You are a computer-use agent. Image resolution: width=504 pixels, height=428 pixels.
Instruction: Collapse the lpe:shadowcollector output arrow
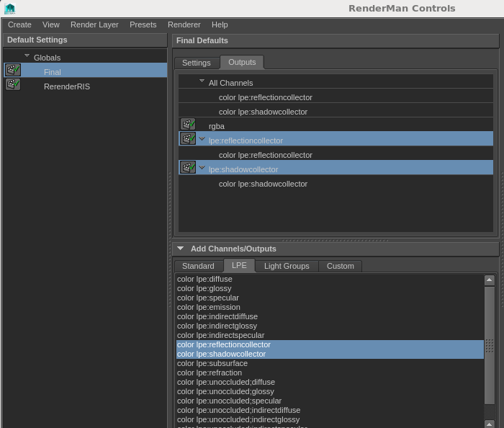click(202, 168)
